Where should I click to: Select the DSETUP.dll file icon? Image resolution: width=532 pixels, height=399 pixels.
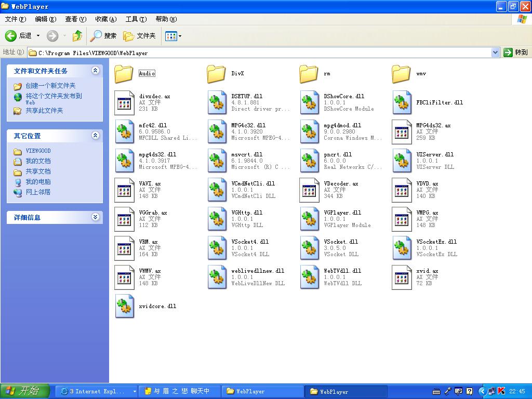tap(217, 102)
